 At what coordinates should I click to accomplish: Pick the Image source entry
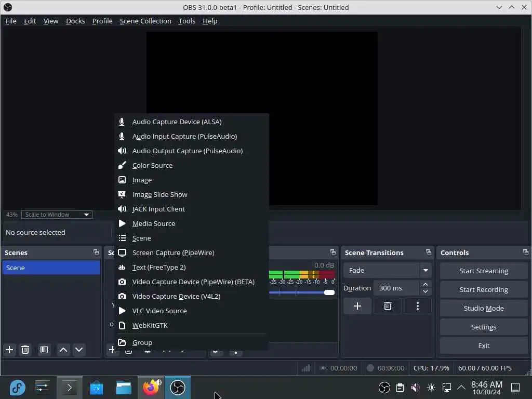pos(192,180)
